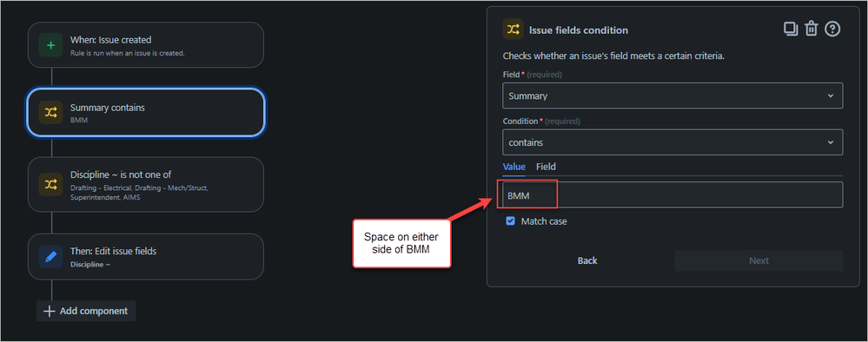Switch to the Value tab
The height and width of the screenshot is (342, 868).
(514, 167)
